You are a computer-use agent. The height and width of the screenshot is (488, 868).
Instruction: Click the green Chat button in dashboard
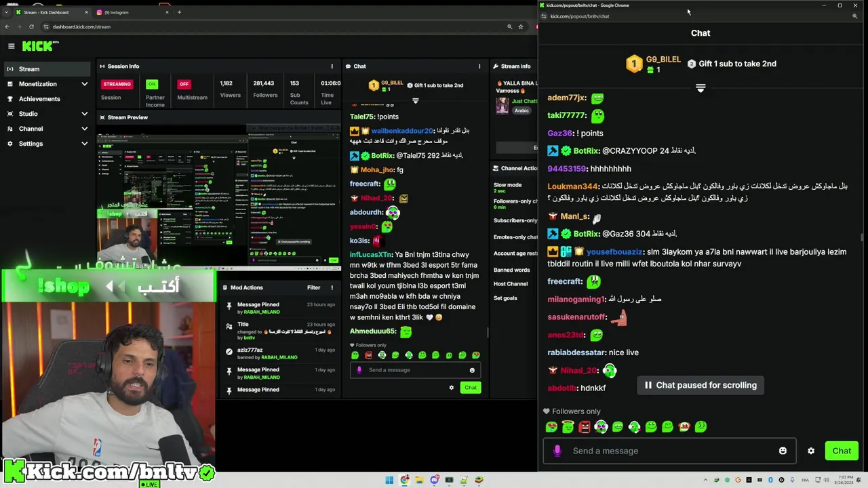pos(471,388)
